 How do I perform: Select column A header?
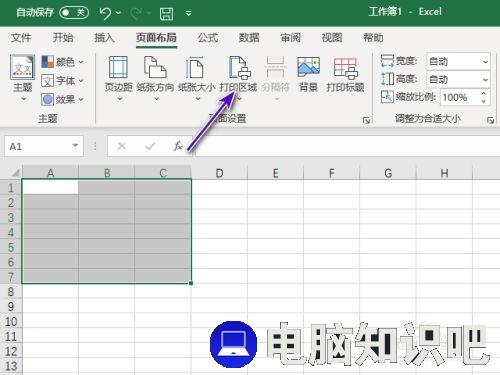coord(50,173)
